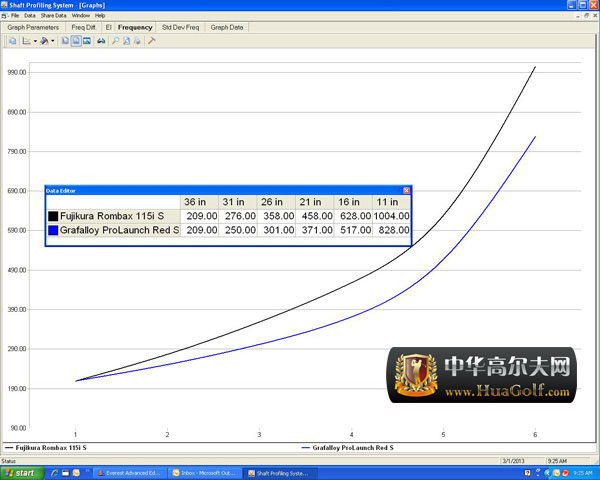Switch to the Std Dev Freq tab
Image resolution: width=600 pixels, height=480 pixels.
click(180, 28)
